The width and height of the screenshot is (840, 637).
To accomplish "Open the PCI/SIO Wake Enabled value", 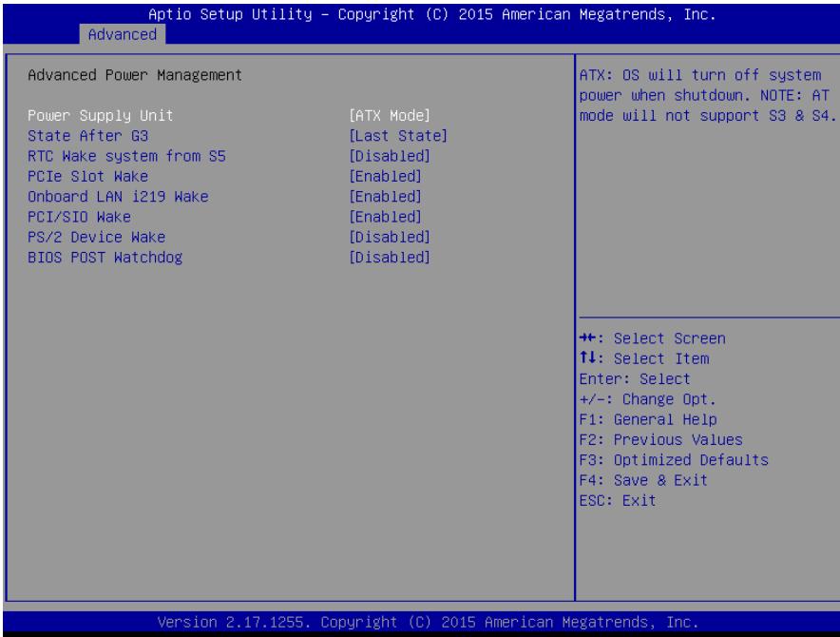I will click(x=385, y=217).
